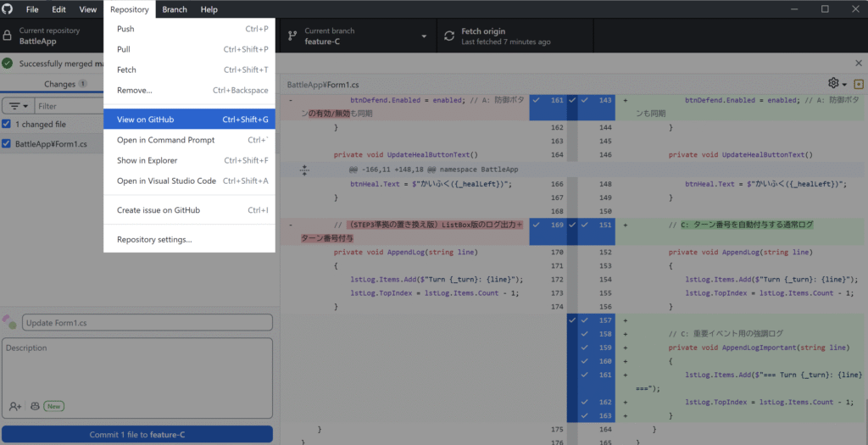Open the Current branch feature-C dropdown

click(x=359, y=36)
